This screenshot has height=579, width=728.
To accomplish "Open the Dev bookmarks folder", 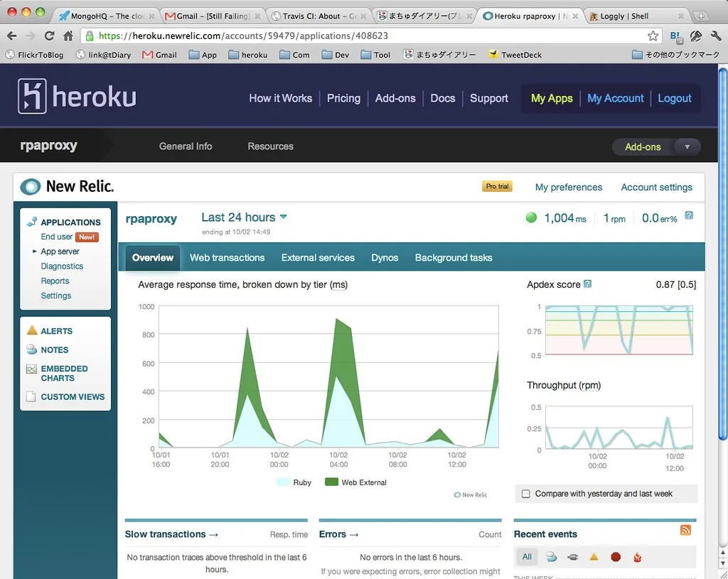I will click(336, 55).
